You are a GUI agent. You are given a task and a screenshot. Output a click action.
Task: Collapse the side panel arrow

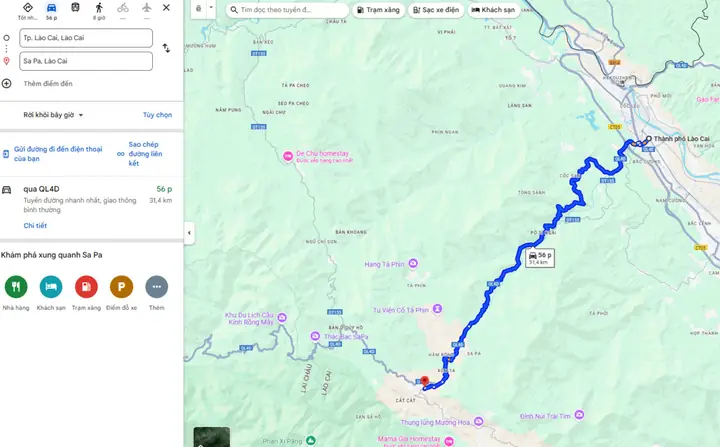click(x=189, y=233)
